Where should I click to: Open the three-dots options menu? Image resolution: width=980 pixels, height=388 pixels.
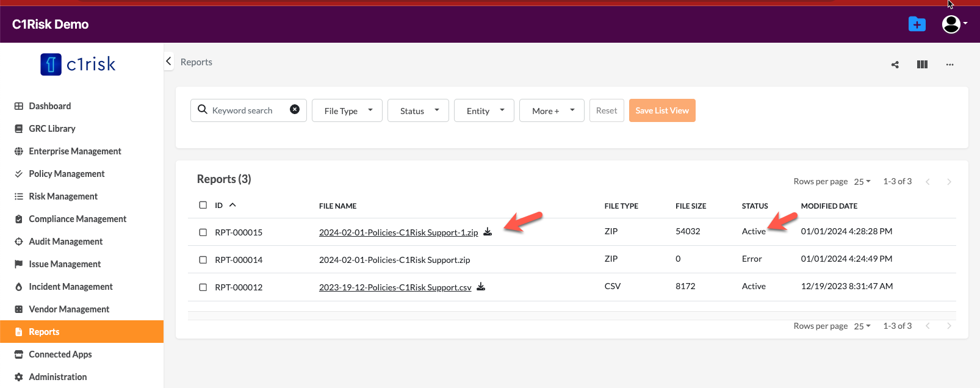[x=949, y=65]
